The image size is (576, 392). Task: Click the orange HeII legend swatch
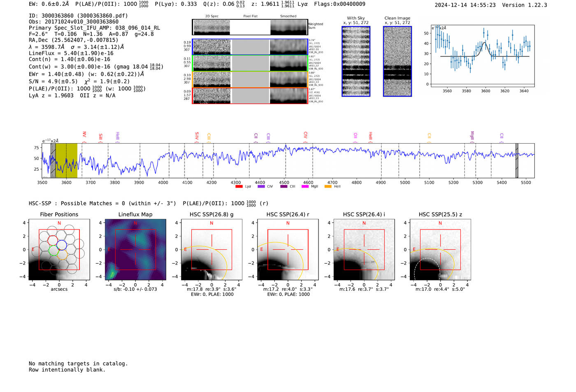pyautogui.click(x=328, y=187)
